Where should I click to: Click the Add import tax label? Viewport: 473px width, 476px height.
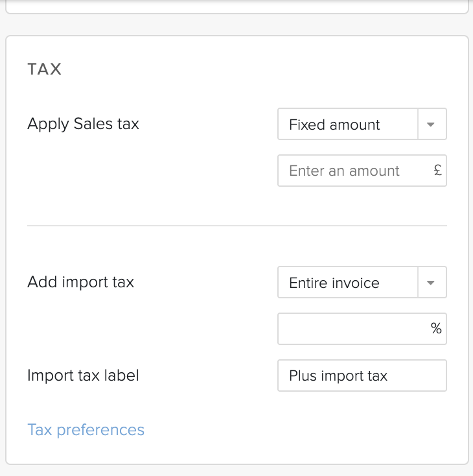pos(81,282)
